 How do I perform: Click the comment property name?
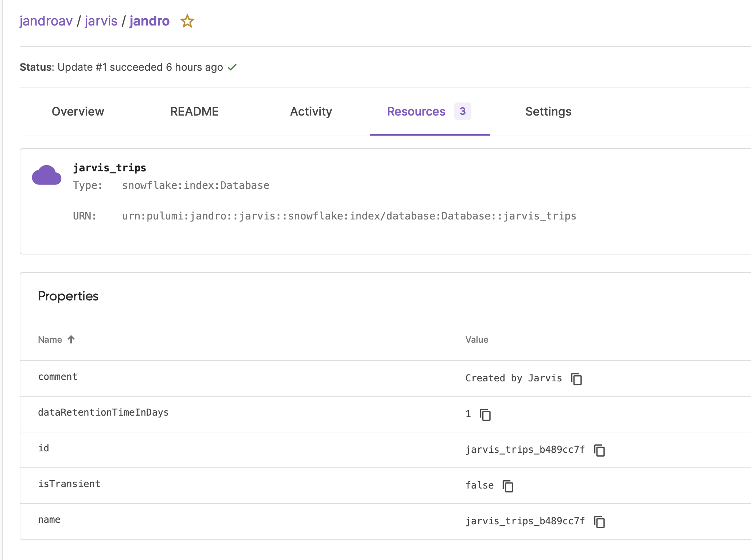coord(58,377)
